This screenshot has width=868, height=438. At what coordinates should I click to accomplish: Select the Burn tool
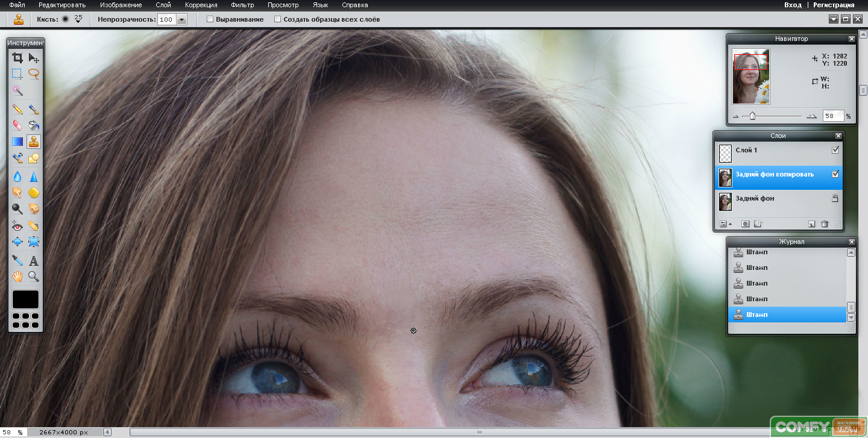(x=34, y=209)
